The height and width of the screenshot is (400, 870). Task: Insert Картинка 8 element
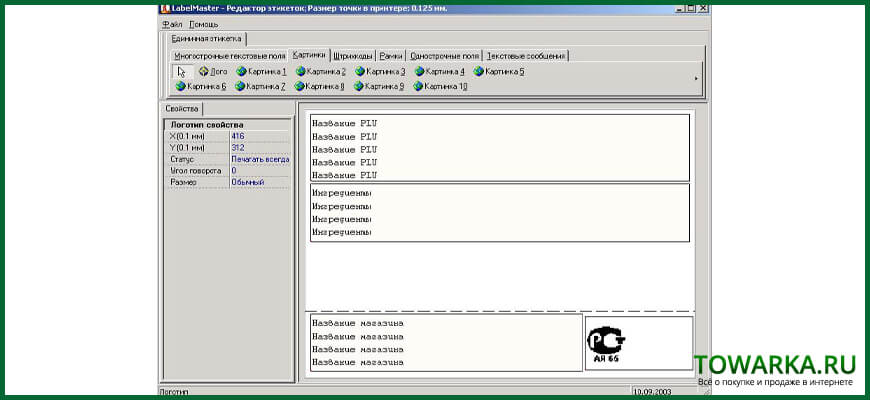coord(320,86)
